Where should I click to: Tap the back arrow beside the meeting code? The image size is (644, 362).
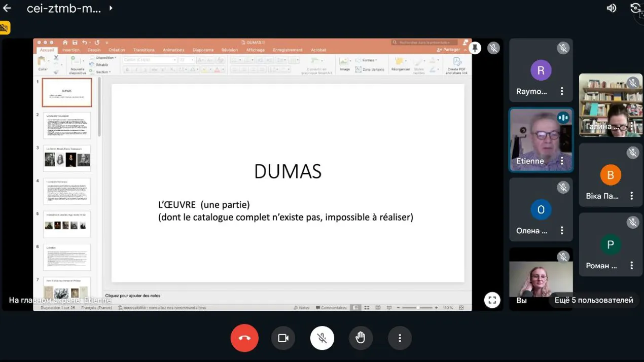(x=7, y=8)
